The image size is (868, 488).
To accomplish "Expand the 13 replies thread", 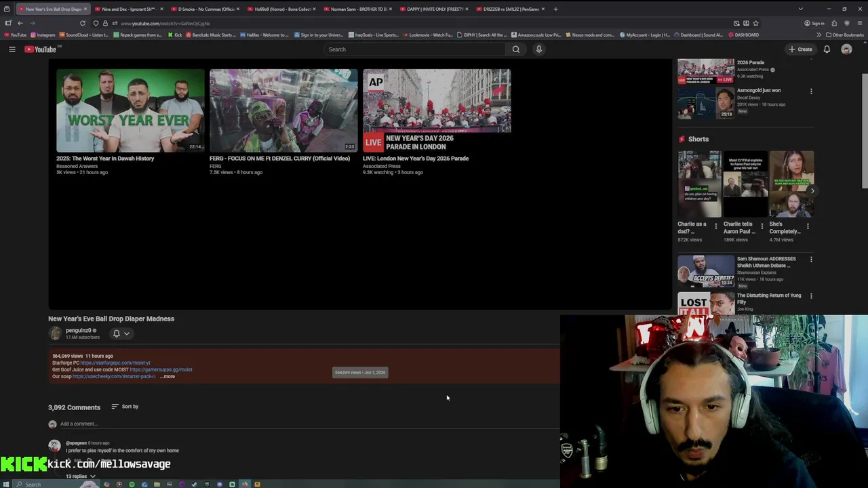I will tap(80, 476).
